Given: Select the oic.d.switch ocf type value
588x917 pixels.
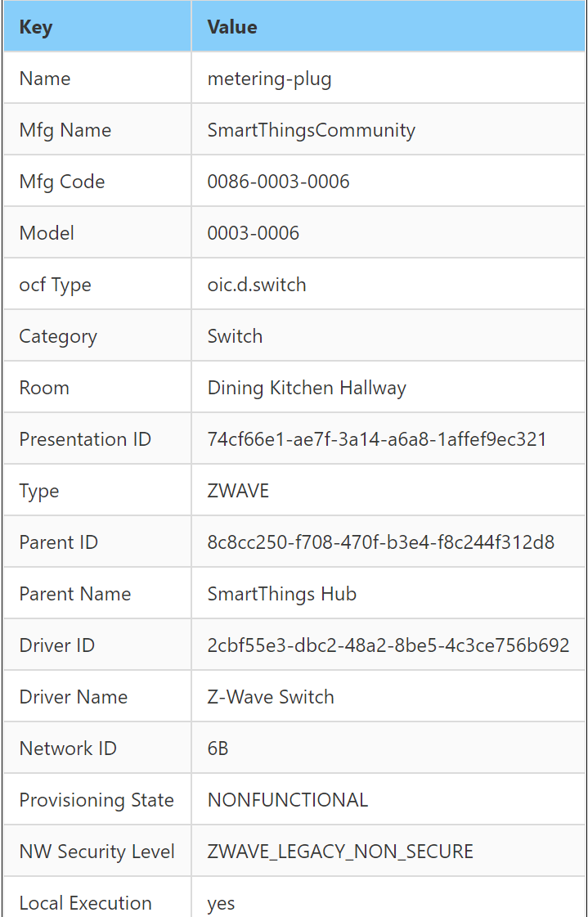Looking at the screenshot, I should (257, 285).
